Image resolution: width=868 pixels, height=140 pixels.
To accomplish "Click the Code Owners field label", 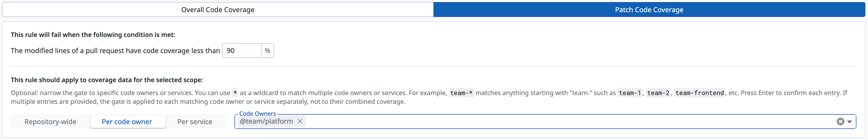I will click(257, 114).
